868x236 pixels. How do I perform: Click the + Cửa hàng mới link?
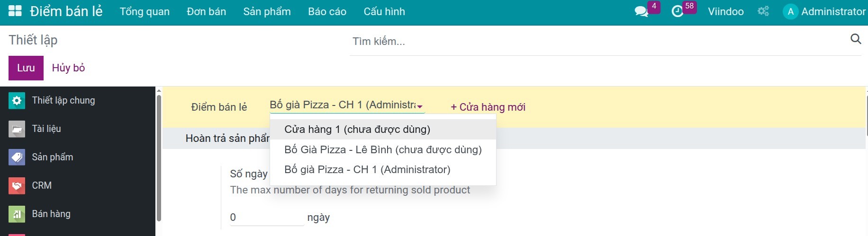(488, 107)
